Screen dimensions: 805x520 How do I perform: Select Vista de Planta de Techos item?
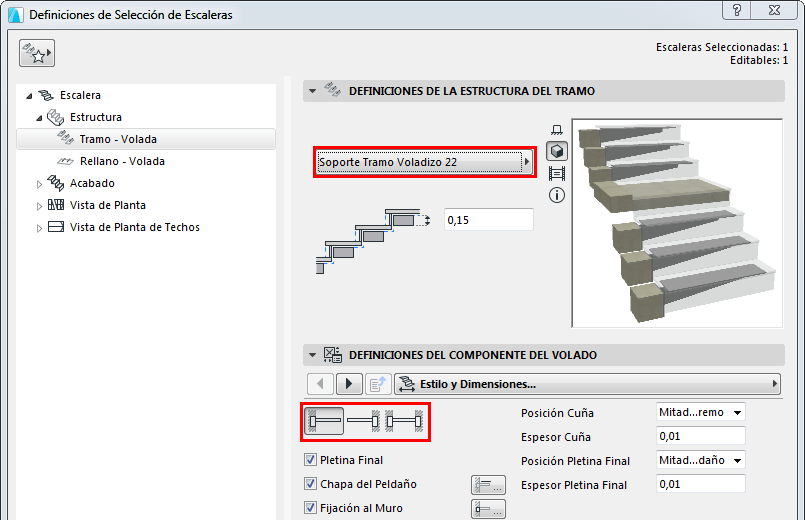click(135, 227)
